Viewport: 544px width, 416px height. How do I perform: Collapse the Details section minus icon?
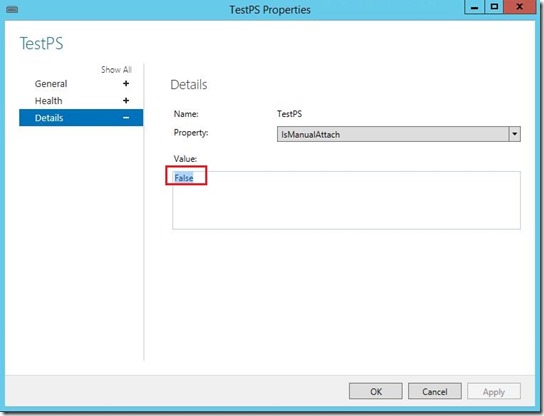click(126, 118)
